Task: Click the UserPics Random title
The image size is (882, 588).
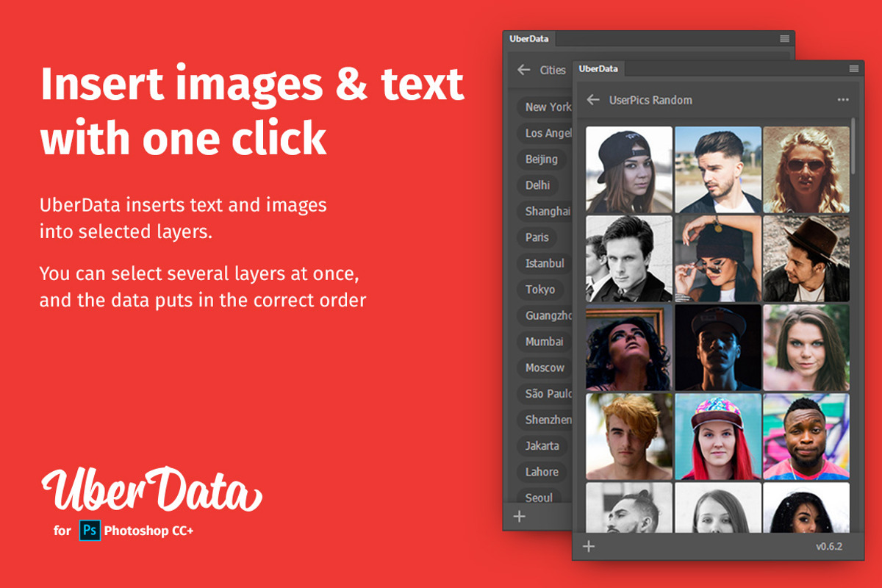Action: point(650,100)
